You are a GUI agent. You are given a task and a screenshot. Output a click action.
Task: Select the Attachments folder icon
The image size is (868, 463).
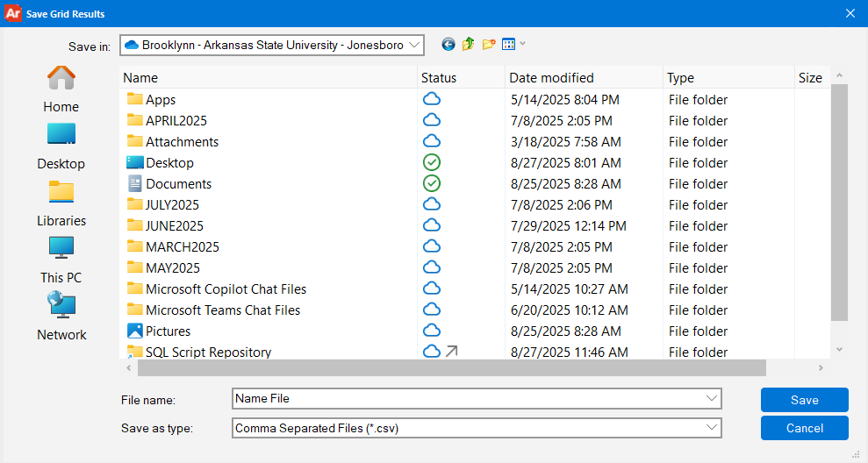pos(134,141)
